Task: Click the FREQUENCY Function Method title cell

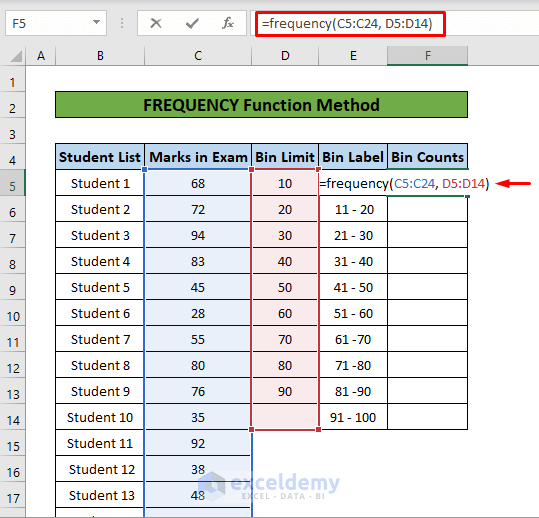Action: click(x=261, y=104)
